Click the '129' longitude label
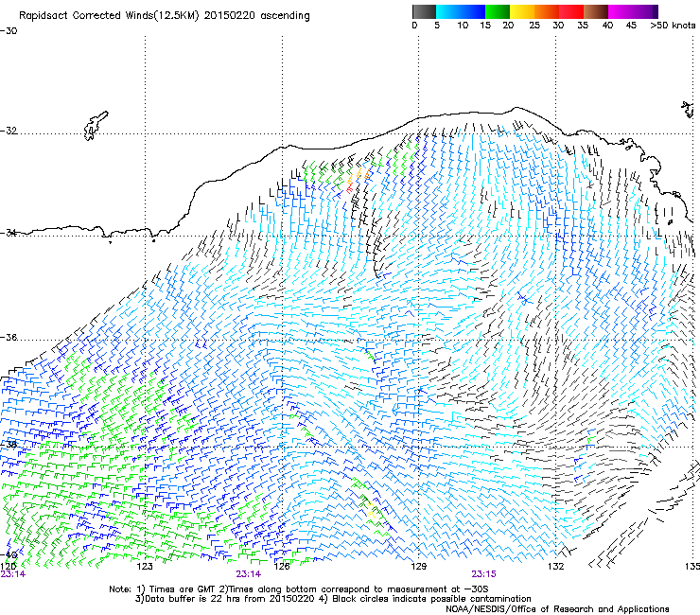 click(x=418, y=567)
